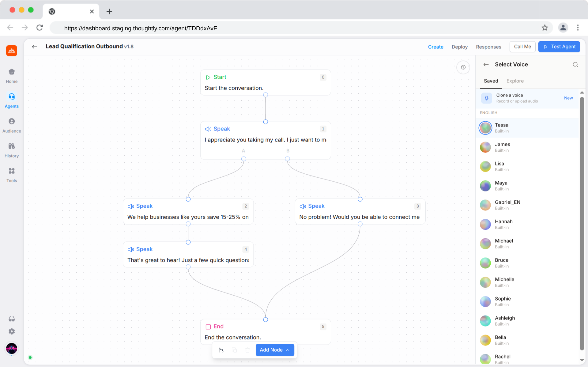588x367 pixels.
Task: Open the glasses icon above settings
Action: click(11, 319)
